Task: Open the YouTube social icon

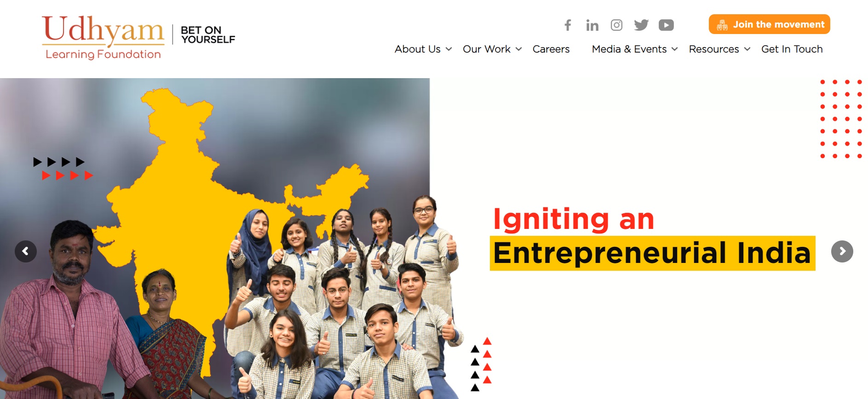Action: [x=666, y=25]
